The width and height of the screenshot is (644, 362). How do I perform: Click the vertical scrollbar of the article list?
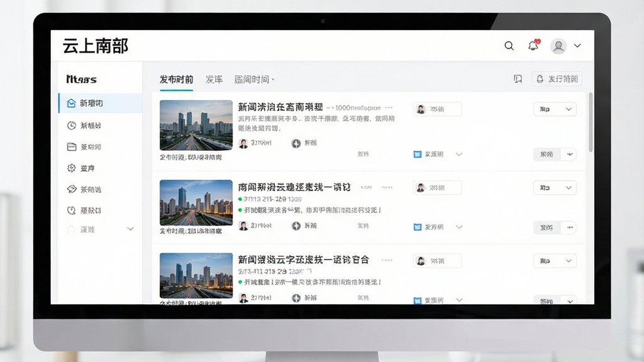click(591, 123)
